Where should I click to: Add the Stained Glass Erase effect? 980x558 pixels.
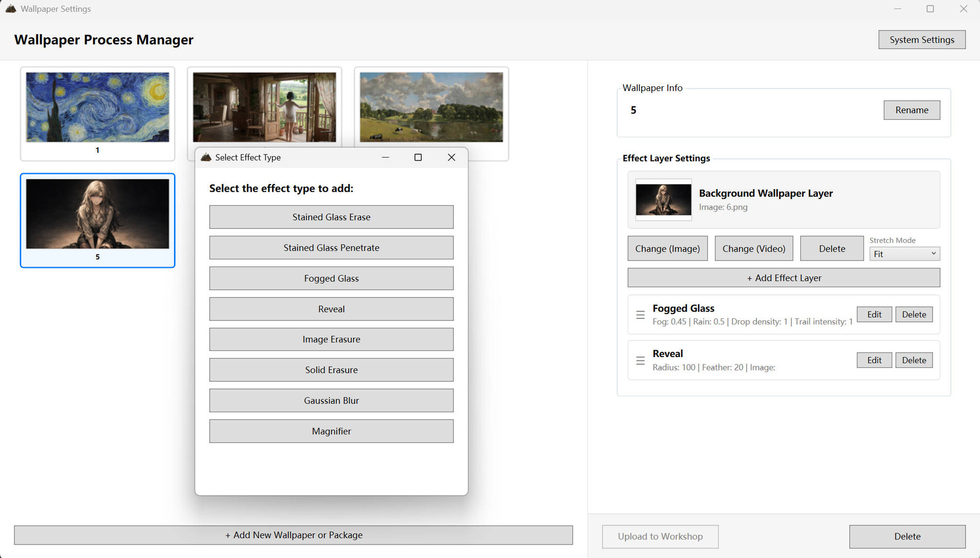[331, 217]
